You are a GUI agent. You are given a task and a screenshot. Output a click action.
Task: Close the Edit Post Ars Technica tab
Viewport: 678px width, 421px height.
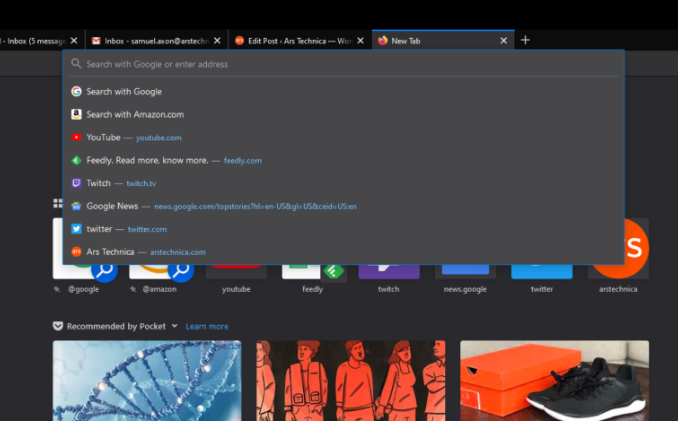coord(360,41)
